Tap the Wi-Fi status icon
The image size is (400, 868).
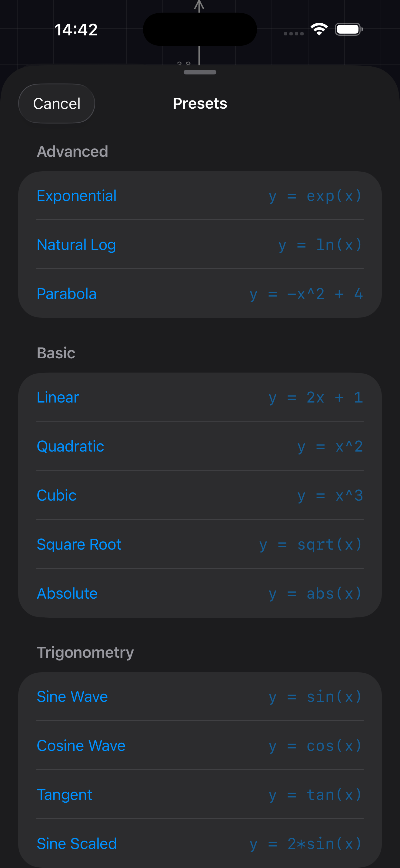click(x=319, y=29)
